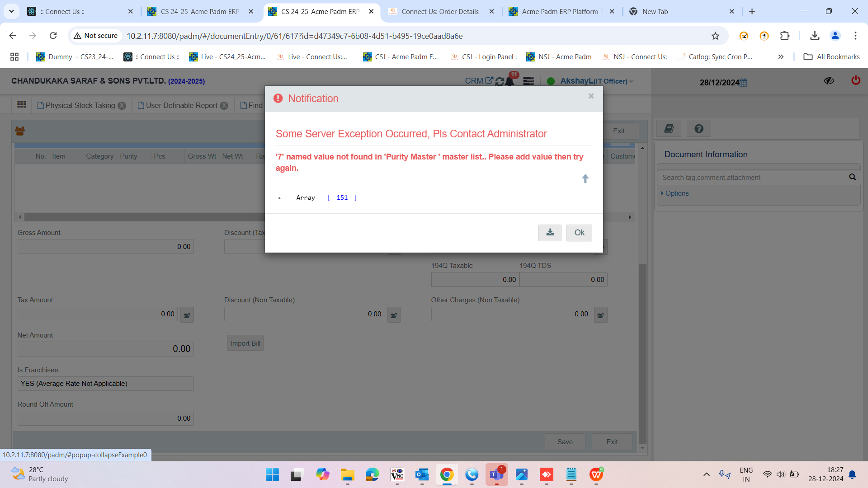Click the refresh sync icon next to CRM

coord(499,81)
